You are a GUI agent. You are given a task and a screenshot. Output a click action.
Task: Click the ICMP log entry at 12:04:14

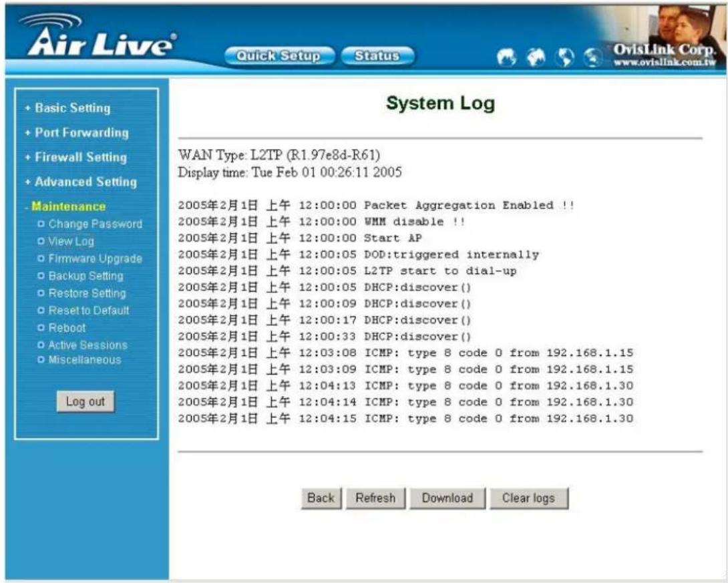[x=406, y=402]
